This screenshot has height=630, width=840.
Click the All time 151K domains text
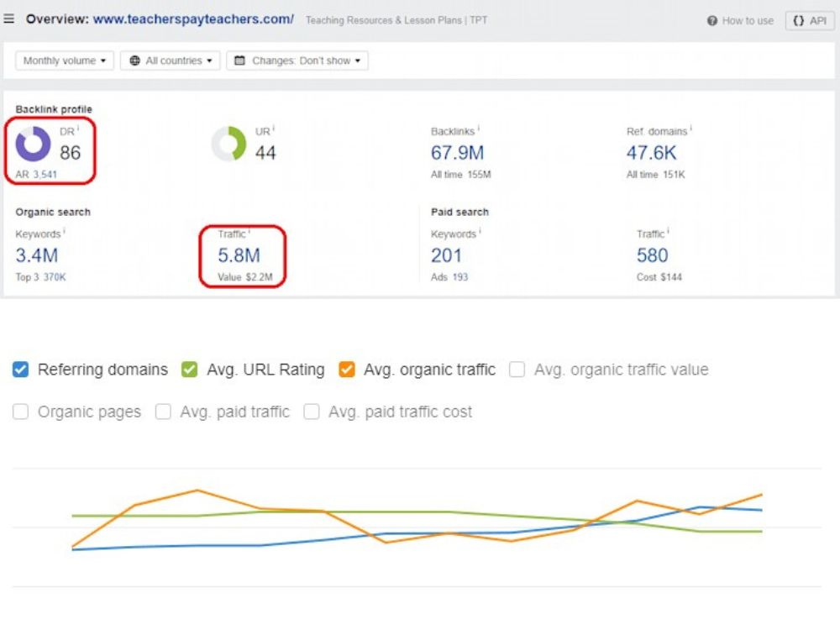[656, 175]
